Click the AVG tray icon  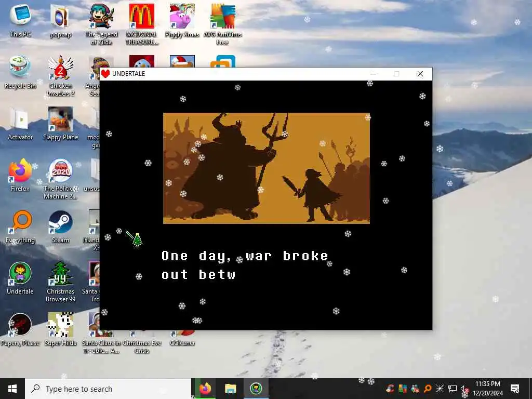tap(403, 389)
